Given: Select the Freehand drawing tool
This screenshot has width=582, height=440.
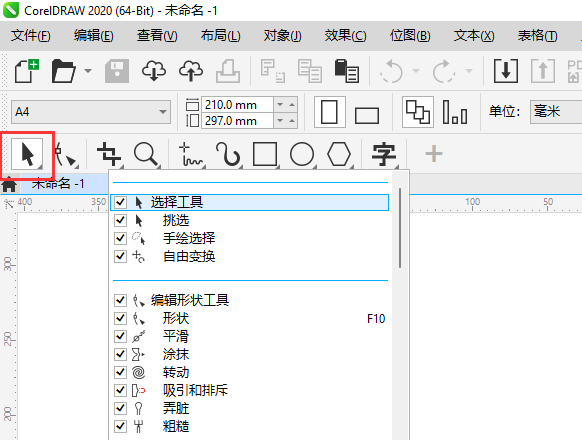Looking at the screenshot, I should (x=191, y=154).
